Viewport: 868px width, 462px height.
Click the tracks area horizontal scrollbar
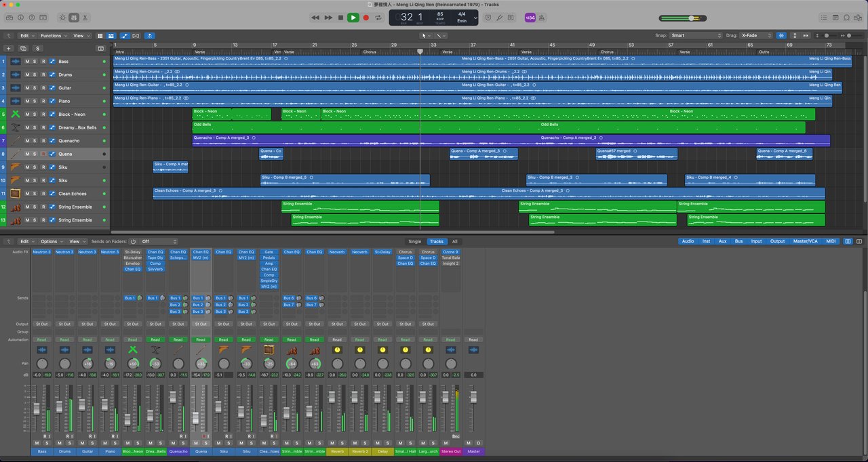[x=333, y=232]
